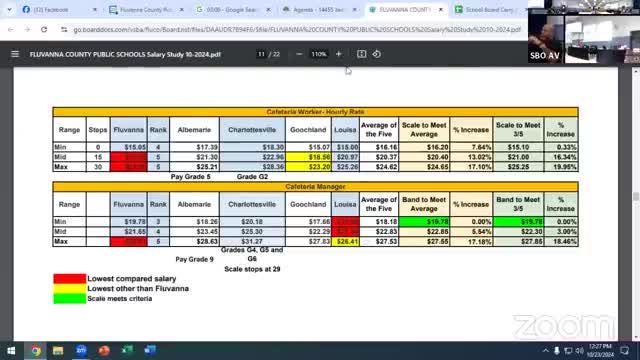Open the PDF viewer sidebar menu
The image size is (640, 360).
(x=15, y=54)
